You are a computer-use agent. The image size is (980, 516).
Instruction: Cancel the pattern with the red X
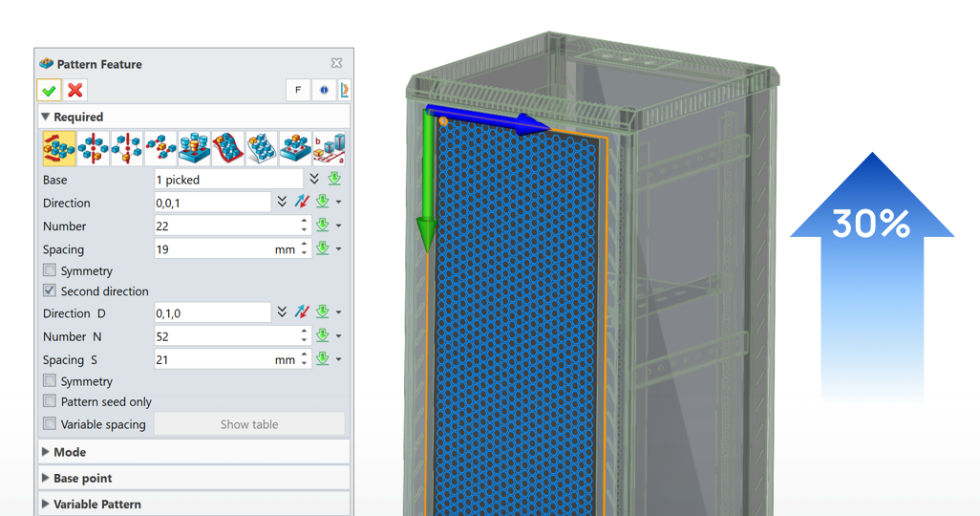(x=75, y=90)
